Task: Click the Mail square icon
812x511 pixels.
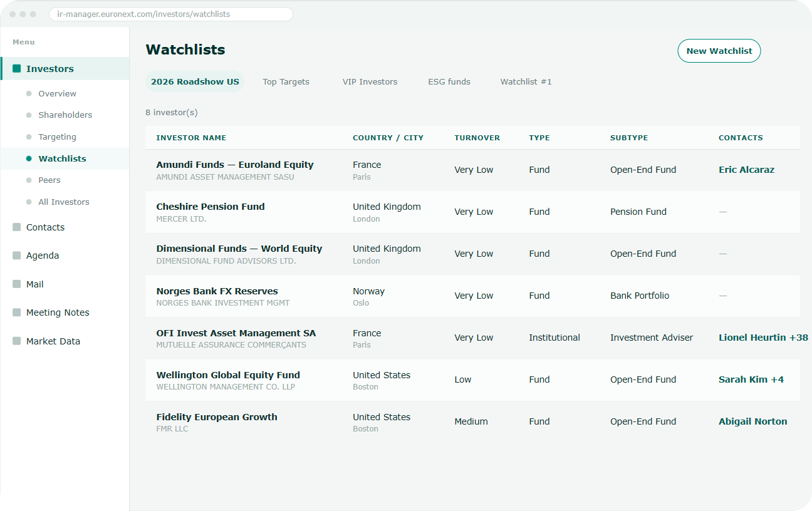Action: 17,284
